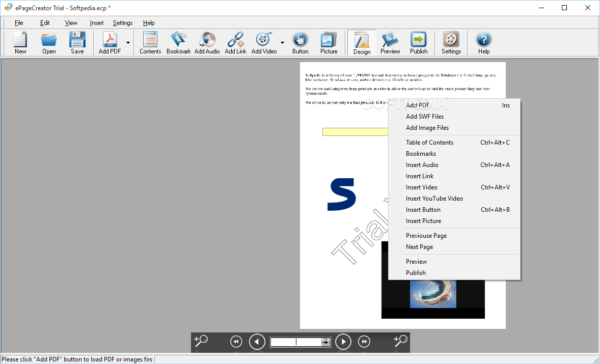Click the New document toolbar icon
600x364 pixels.
coord(20,43)
